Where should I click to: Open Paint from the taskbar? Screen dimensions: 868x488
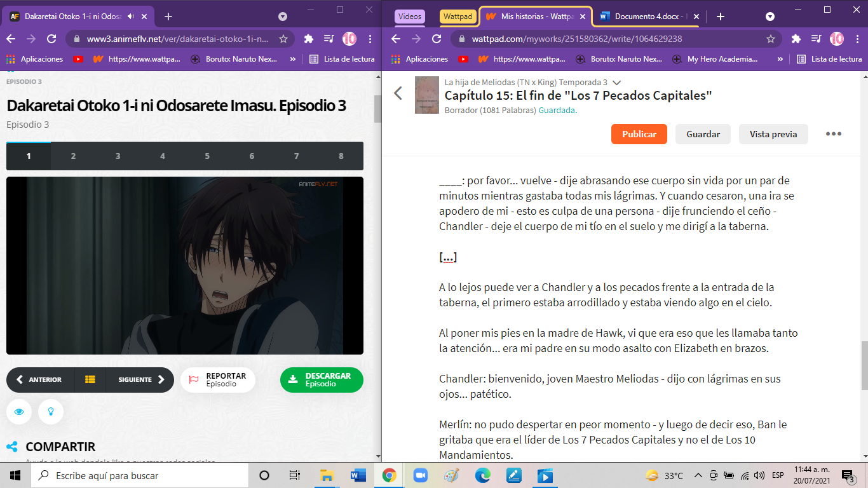(x=451, y=475)
